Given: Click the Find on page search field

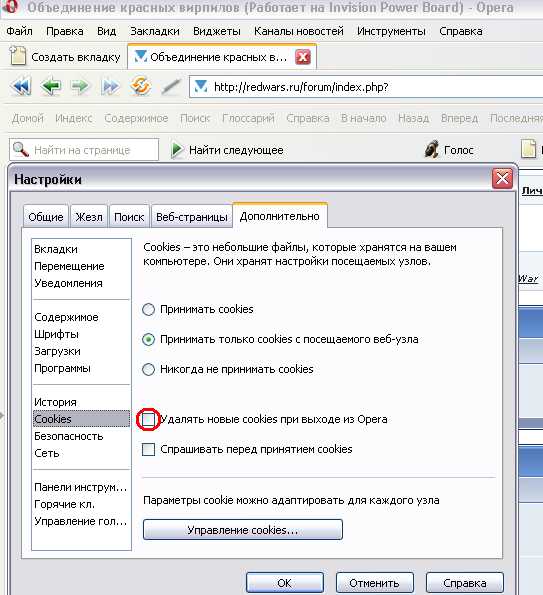Looking at the screenshot, I should pos(84,150).
